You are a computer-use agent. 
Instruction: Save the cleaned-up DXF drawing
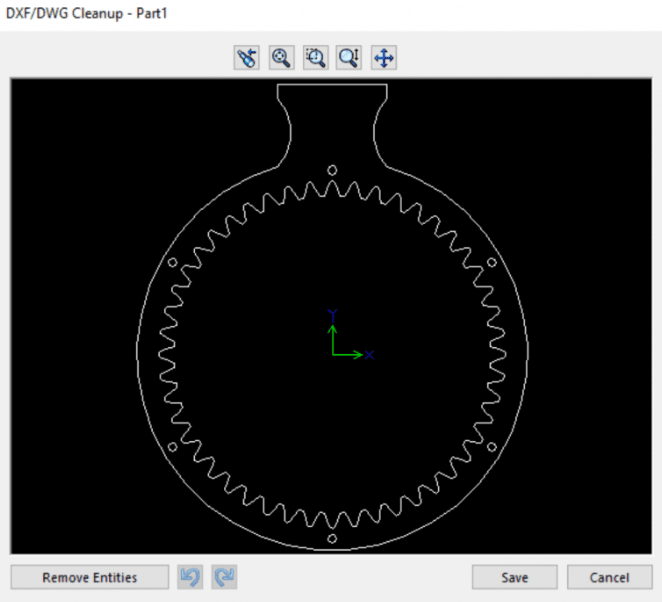tap(515, 577)
